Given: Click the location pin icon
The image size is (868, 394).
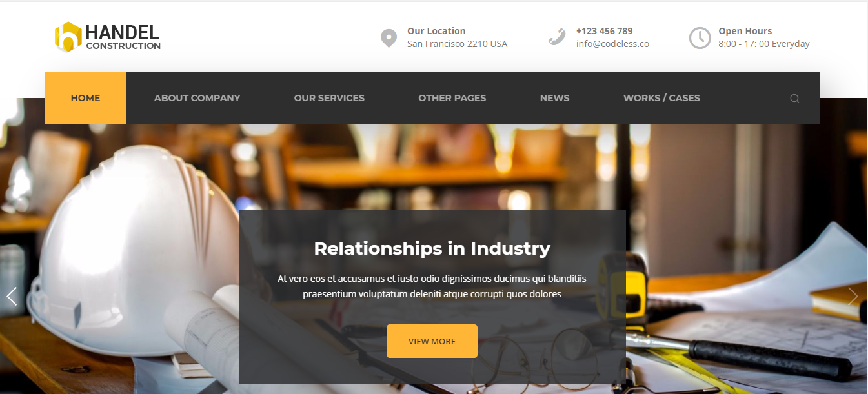Looking at the screenshot, I should pyautogui.click(x=388, y=38).
